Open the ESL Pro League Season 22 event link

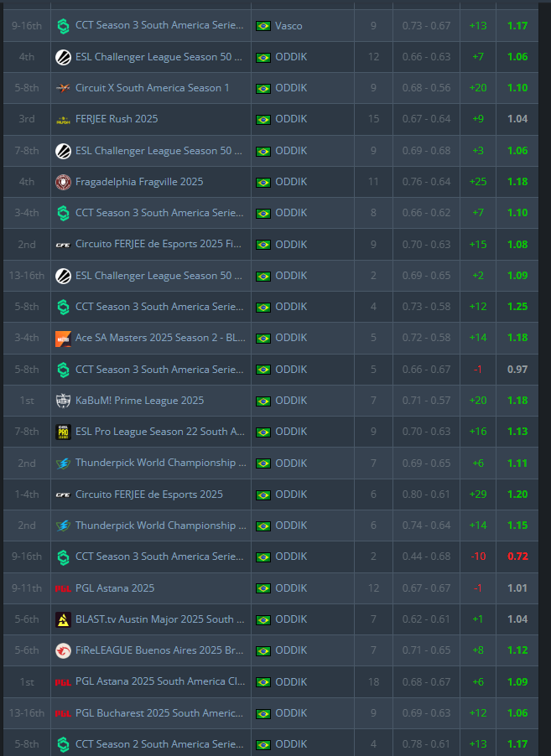coord(159,432)
